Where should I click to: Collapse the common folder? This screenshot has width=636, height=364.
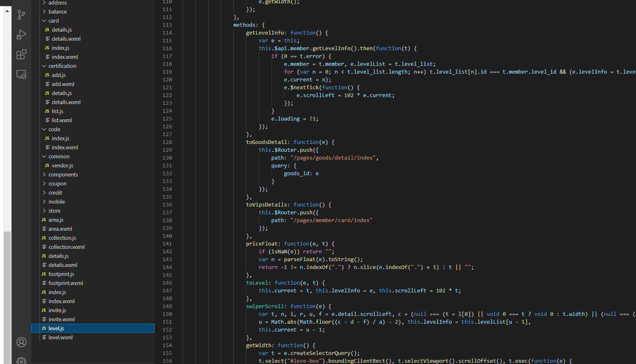pyautogui.click(x=93, y=156)
